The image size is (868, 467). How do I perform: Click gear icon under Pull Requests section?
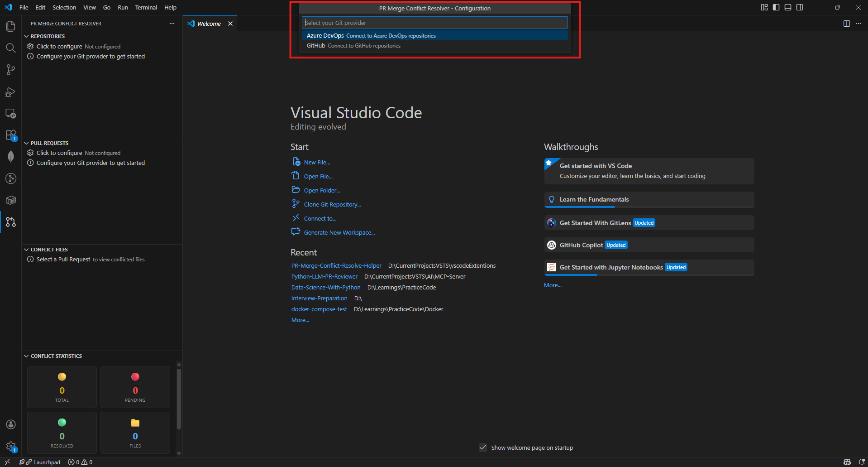pyautogui.click(x=30, y=153)
